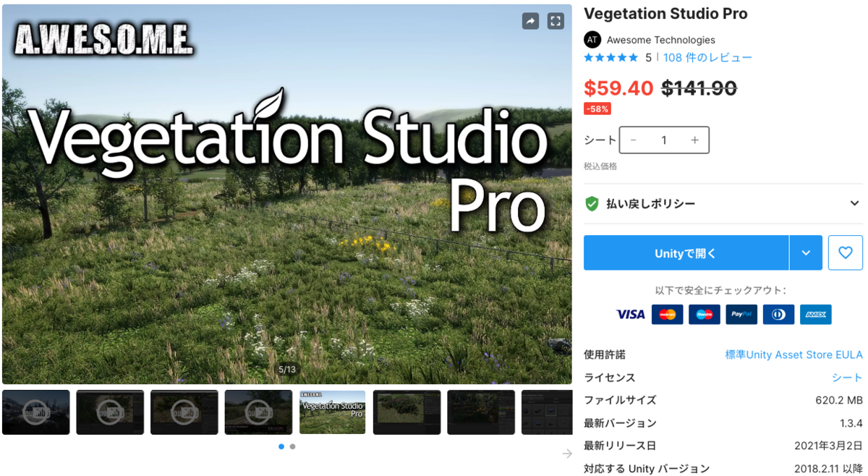Click the next arrow beside thumbnail strip

[567, 454]
